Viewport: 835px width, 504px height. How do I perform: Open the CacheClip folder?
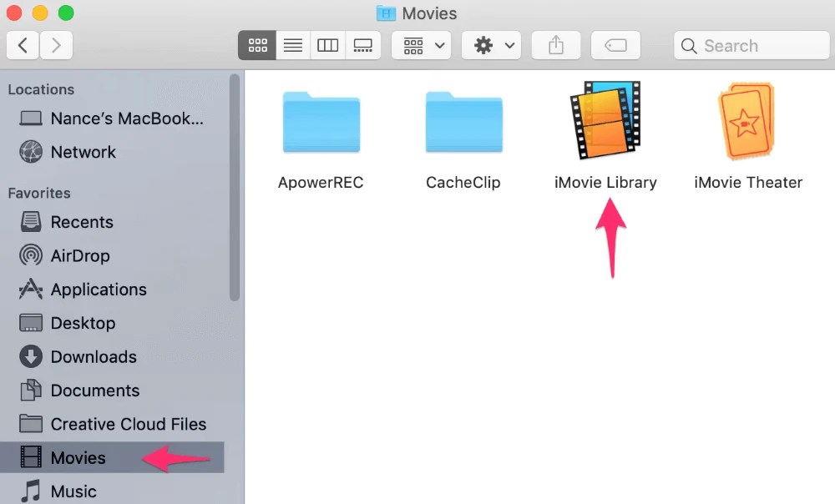point(463,121)
